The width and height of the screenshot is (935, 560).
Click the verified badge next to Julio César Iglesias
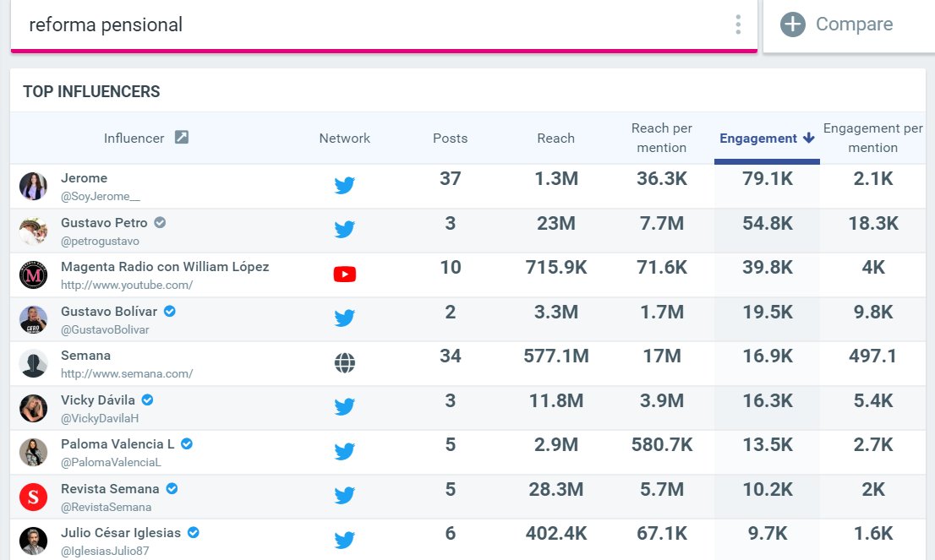click(194, 533)
